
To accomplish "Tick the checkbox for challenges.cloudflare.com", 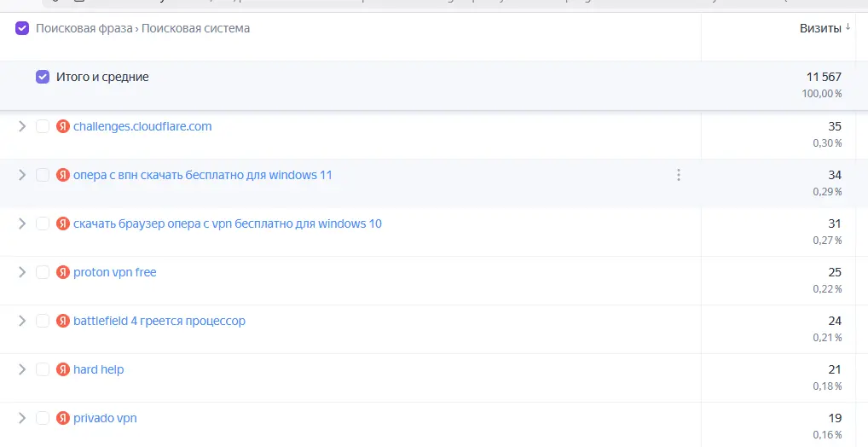I will (x=43, y=126).
